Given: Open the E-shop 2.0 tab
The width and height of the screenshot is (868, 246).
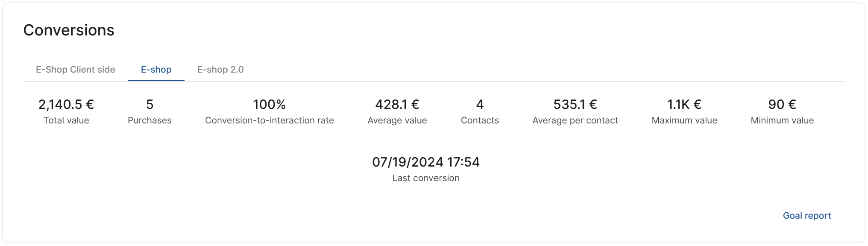Looking at the screenshot, I should [220, 70].
